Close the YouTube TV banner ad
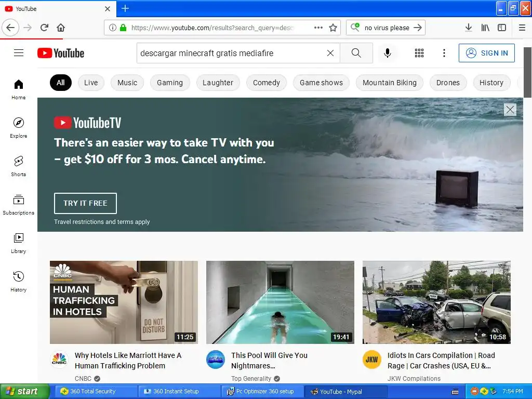The height and width of the screenshot is (399, 532). [x=510, y=110]
